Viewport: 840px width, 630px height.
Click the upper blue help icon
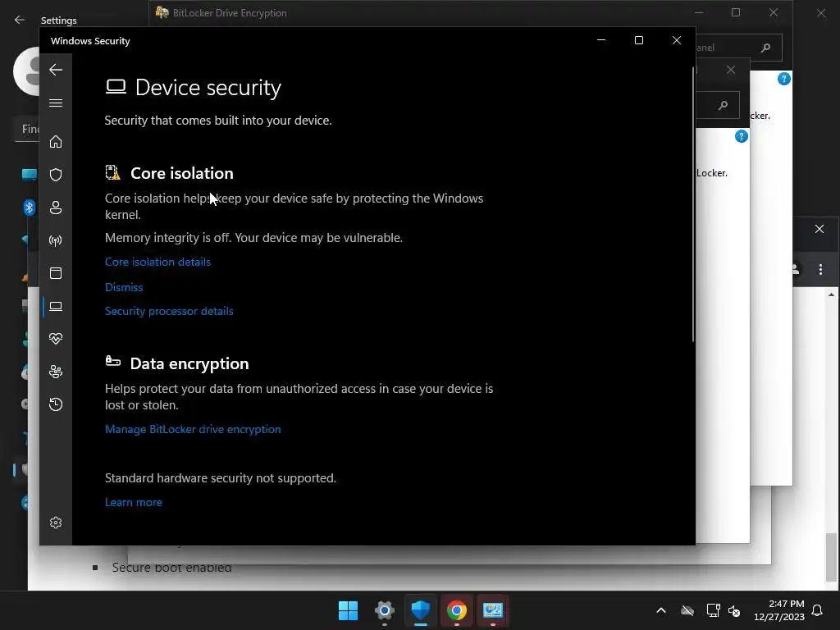coord(783,80)
